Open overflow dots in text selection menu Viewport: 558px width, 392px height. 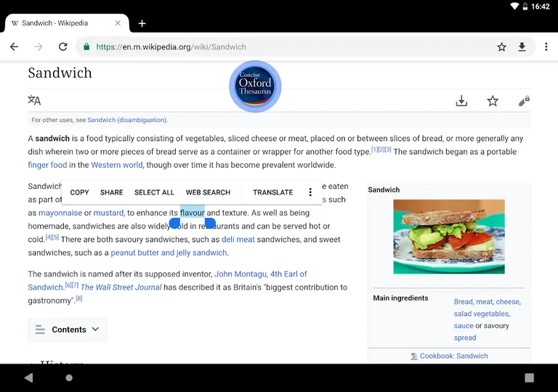pyautogui.click(x=310, y=192)
